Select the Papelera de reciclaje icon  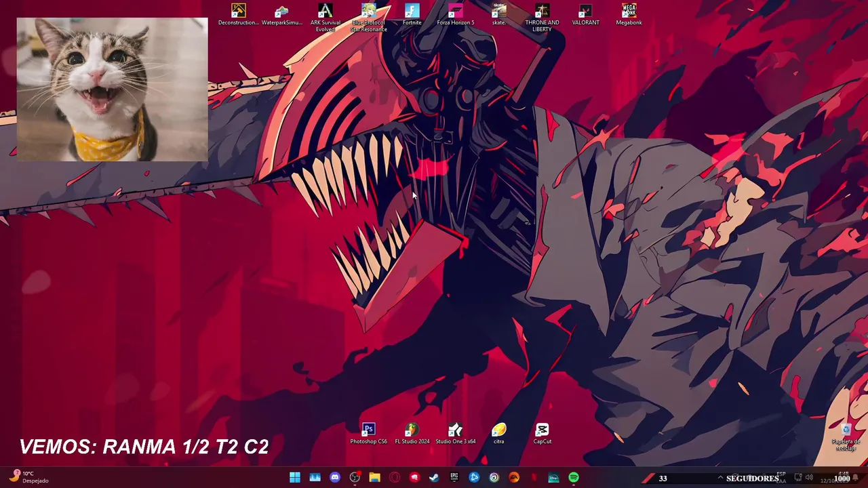click(846, 437)
